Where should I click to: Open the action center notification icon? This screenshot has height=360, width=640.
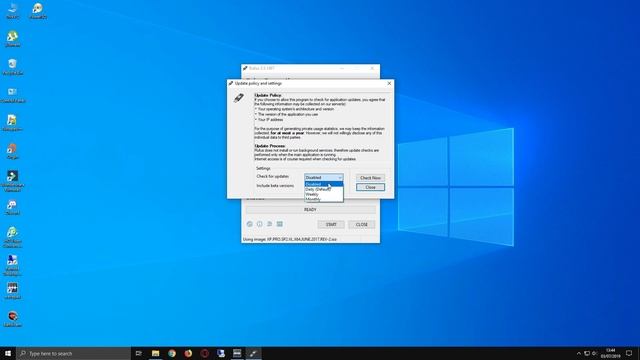click(x=629, y=353)
